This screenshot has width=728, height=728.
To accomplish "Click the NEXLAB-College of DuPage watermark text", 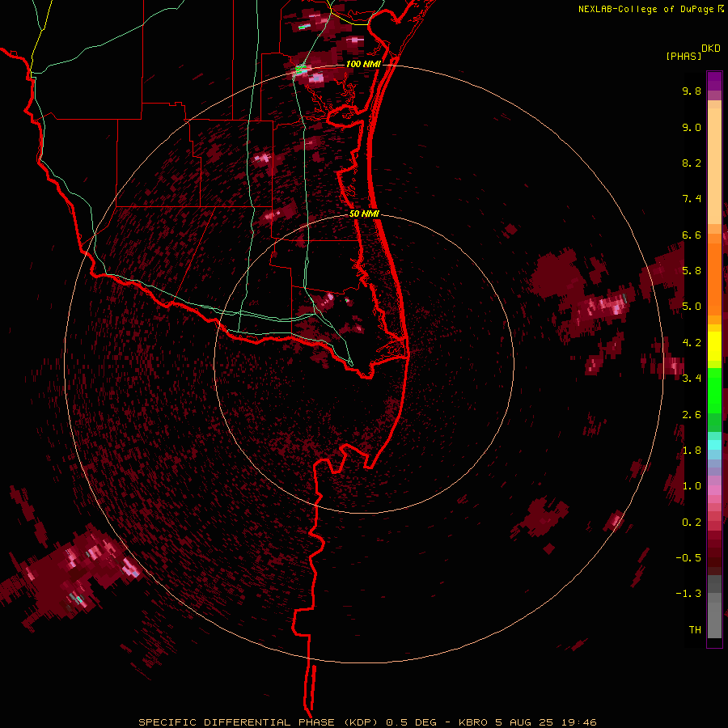I will pyautogui.click(x=647, y=9).
